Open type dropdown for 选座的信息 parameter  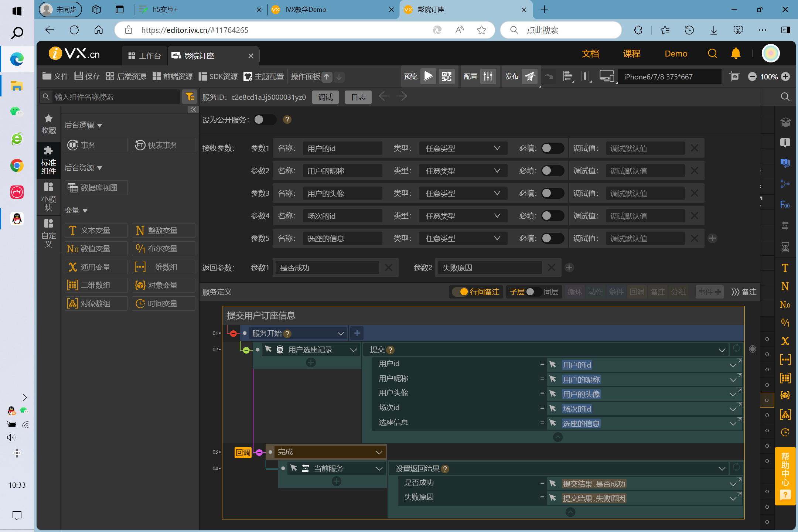(x=463, y=238)
